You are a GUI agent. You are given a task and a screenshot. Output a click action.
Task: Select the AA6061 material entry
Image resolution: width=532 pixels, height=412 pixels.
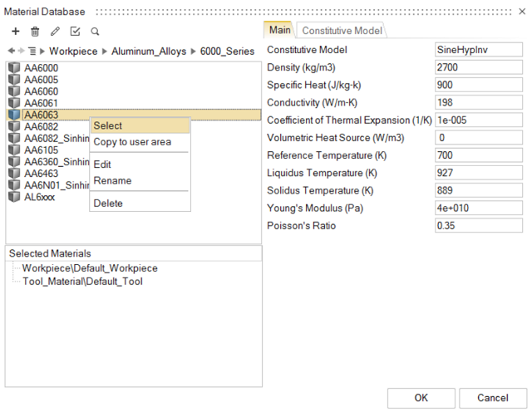click(x=41, y=103)
